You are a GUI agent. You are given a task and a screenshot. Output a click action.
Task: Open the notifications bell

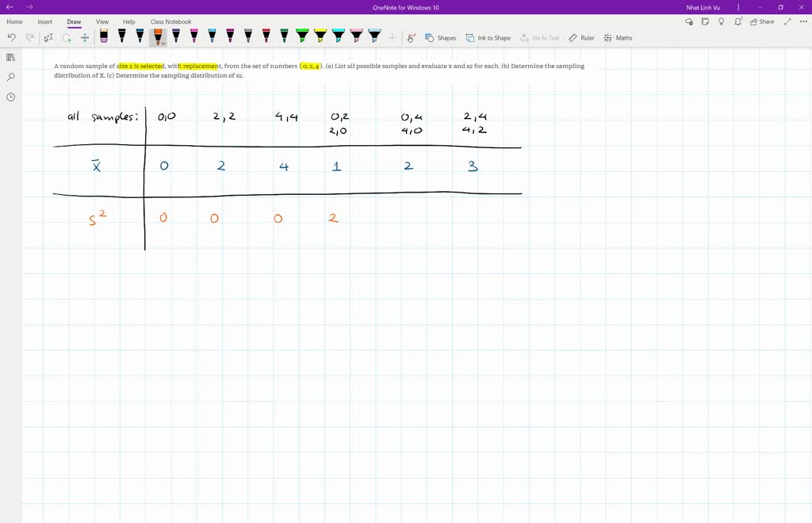737,21
